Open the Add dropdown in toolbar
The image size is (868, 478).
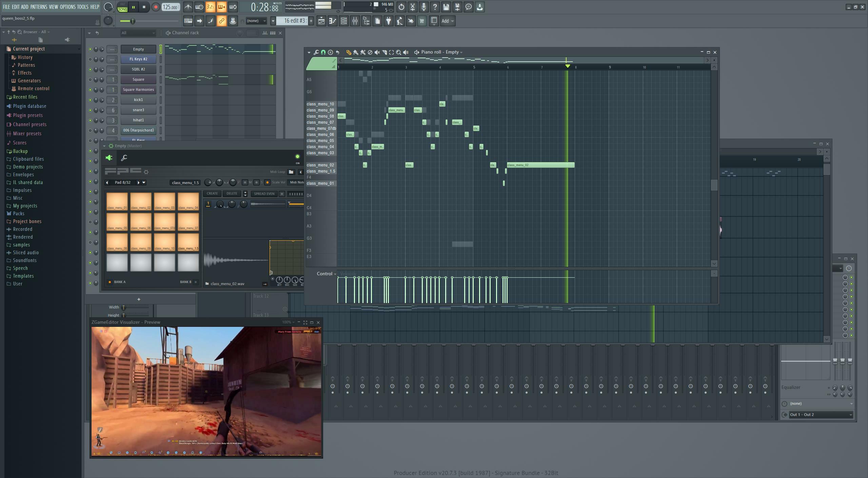click(x=448, y=21)
